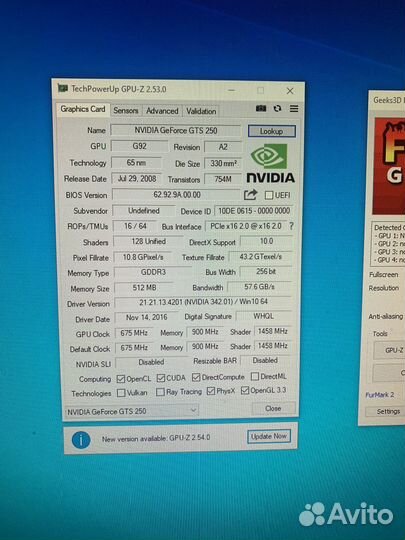
Task: Click the Bus Interface question mark
Action: (x=291, y=226)
